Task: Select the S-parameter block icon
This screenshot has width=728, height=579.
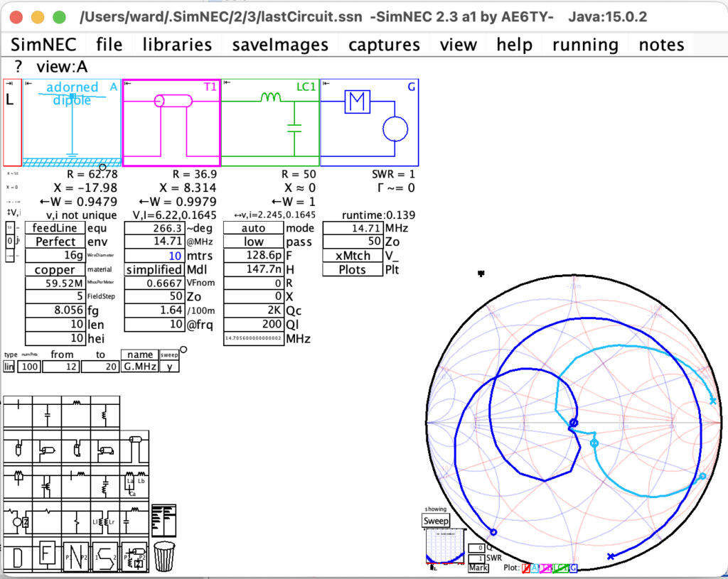Action: tap(105, 556)
